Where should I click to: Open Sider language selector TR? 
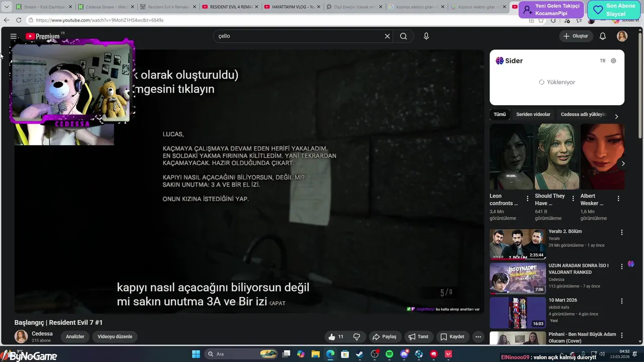[603, 61]
